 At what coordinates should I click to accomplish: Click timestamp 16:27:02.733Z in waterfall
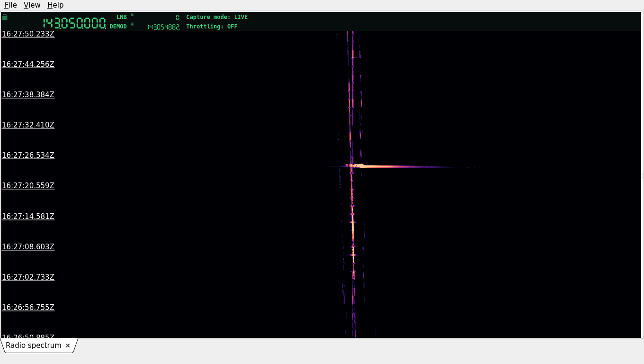28,277
